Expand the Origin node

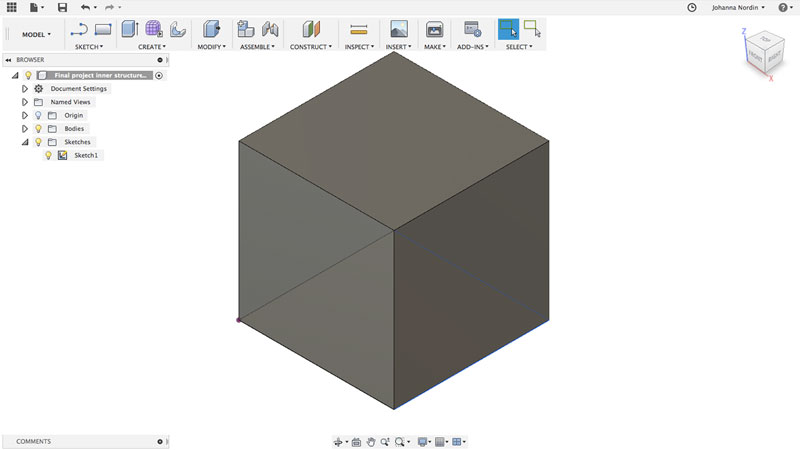(24, 115)
